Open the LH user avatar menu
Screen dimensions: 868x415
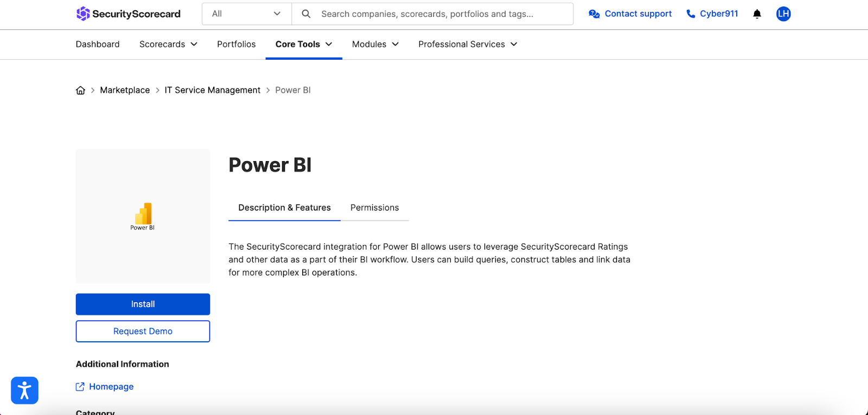click(783, 14)
